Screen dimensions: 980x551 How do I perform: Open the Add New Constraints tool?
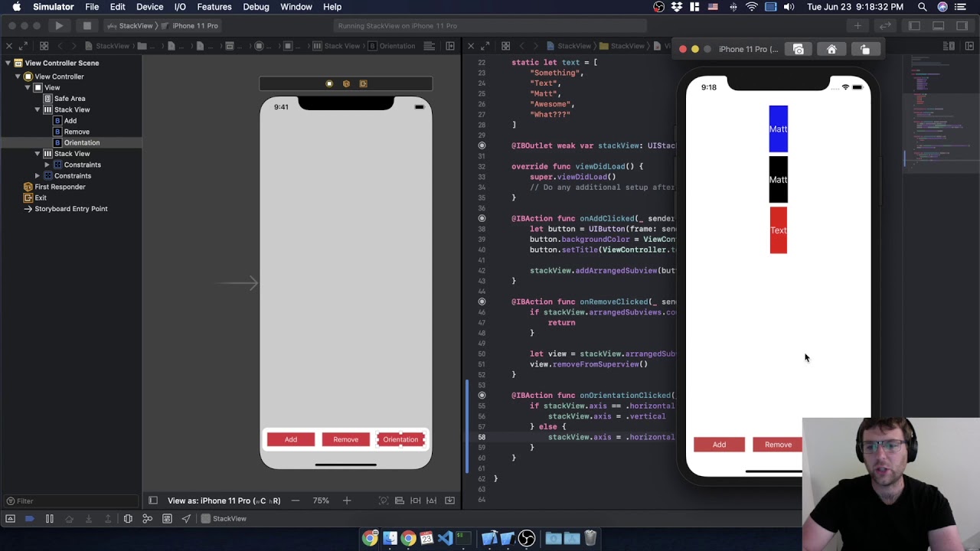pos(416,500)
